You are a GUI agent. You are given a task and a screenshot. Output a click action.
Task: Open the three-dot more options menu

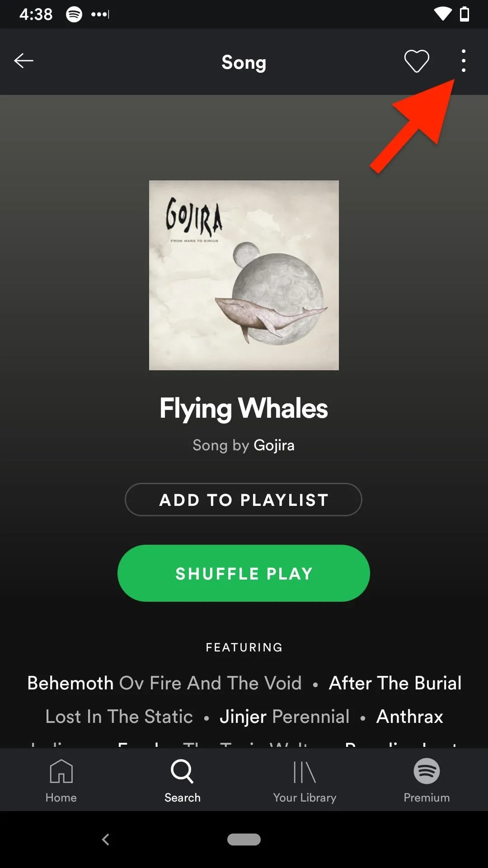click(464, 61)
